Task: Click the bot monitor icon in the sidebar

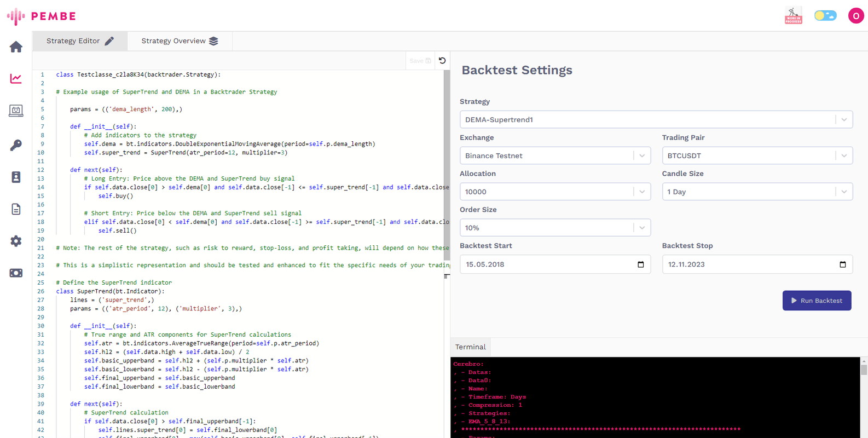Action: pos(16,111)
